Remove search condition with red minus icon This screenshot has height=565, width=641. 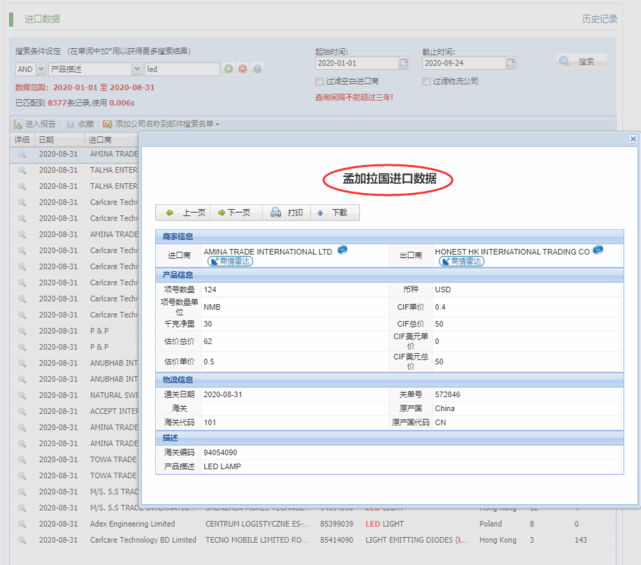coord(243,69)
